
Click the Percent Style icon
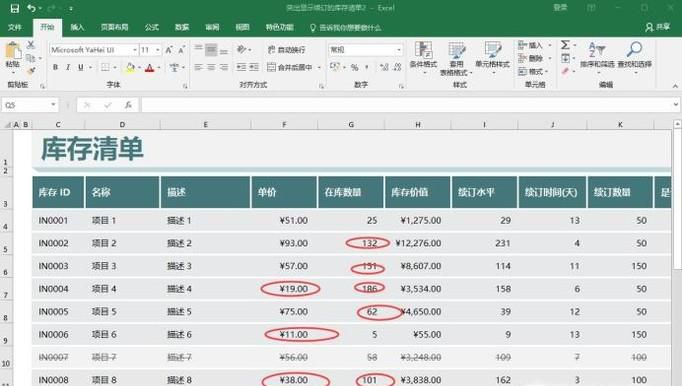pos(354,67)
